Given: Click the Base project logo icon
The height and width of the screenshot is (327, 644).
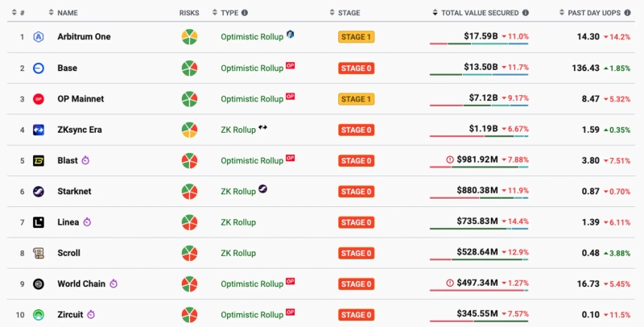Looking at the screenshot, I should [38, 68].
